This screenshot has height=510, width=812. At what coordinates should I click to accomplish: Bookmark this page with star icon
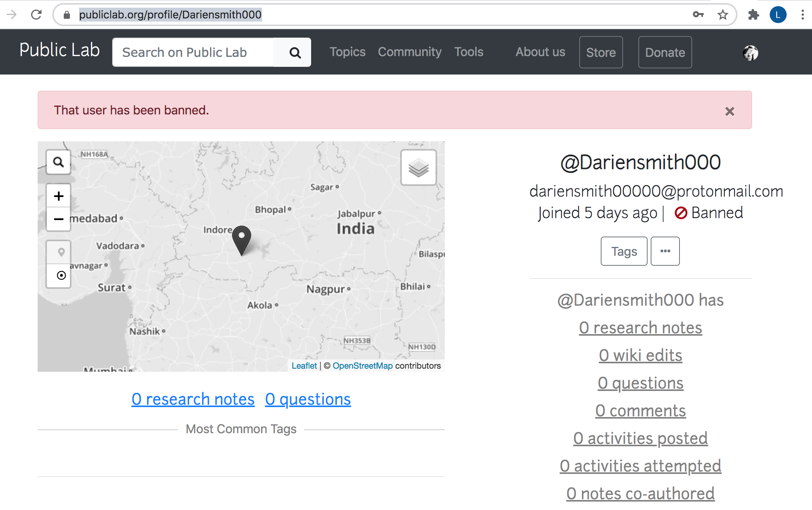[x=723, y=15]
